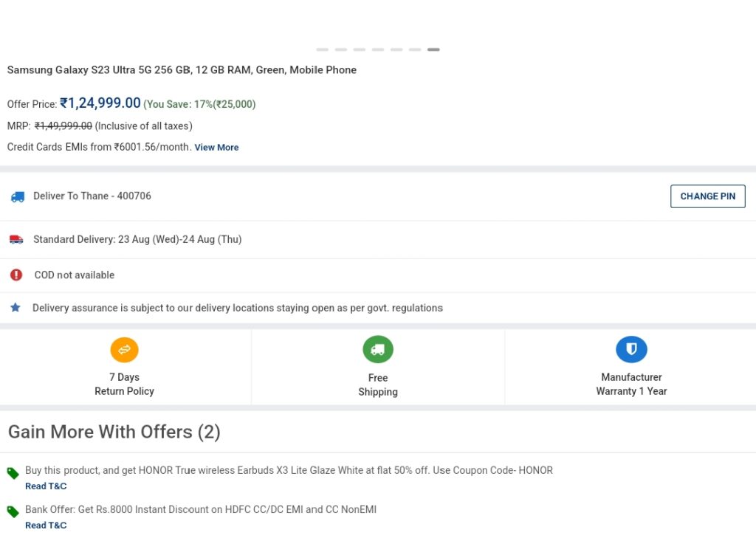This screenshot has width=756, height=541.
Task: Select the orange 7 Days Return icon
Action: tap(124, 350)
